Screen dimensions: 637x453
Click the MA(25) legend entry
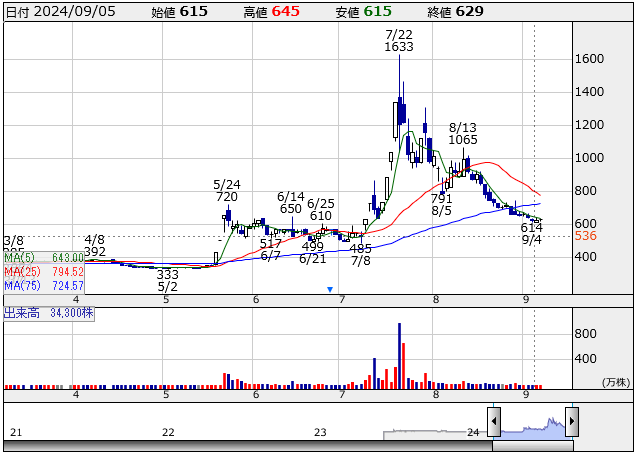(43, 271)
